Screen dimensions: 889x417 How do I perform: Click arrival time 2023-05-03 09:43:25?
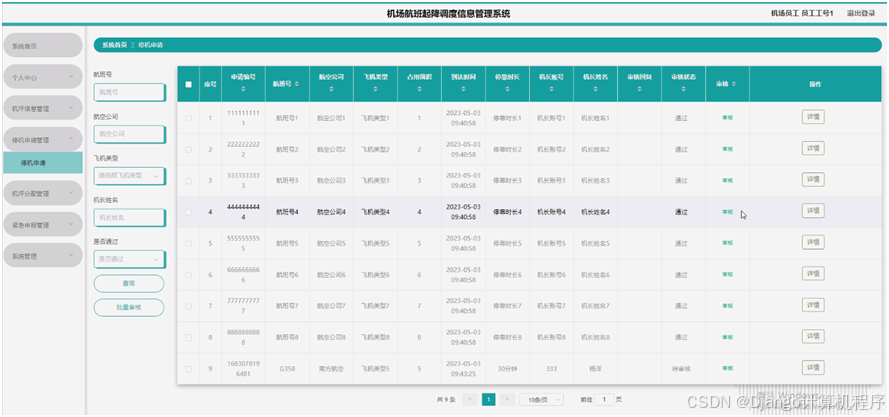coord(463,369)
